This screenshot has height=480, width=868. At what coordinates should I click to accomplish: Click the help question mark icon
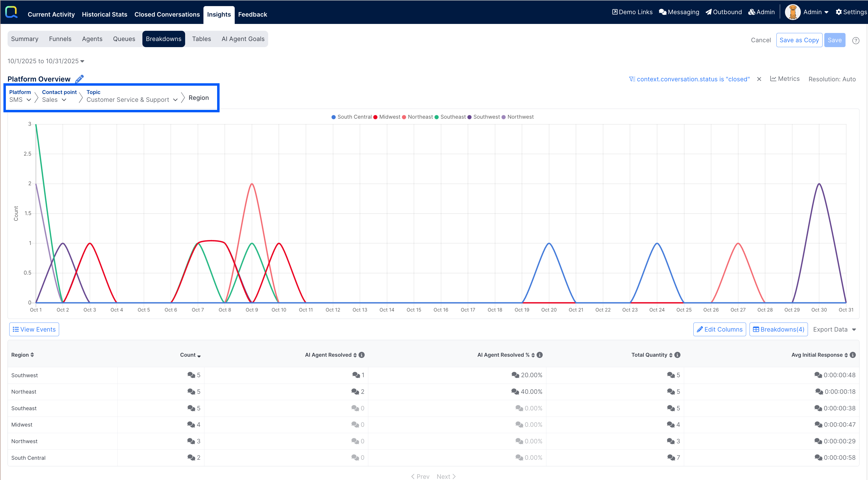856,41
